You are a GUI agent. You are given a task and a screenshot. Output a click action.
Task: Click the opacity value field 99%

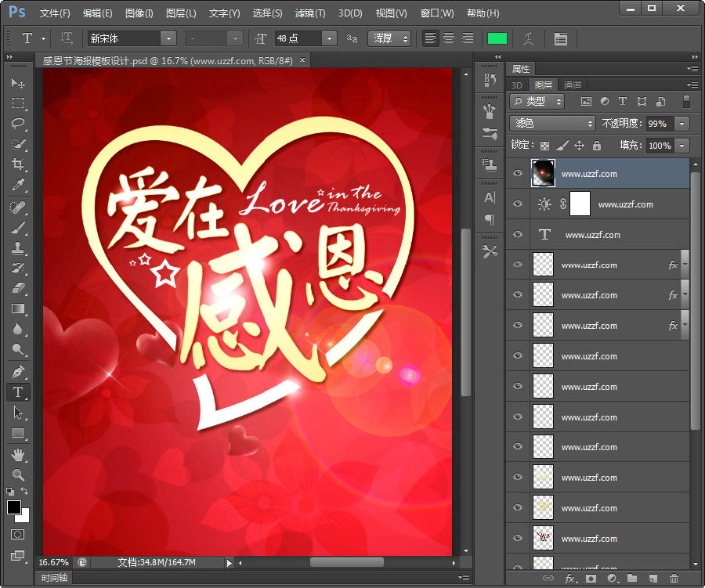(x=658, y=124)
